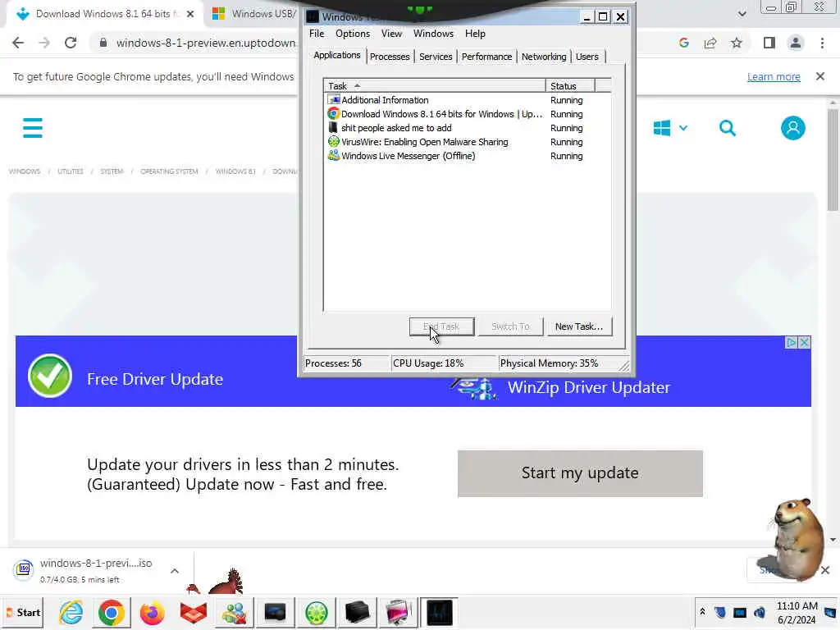
Task: Sort the task list by Task column
Action: [x=435, y=85]
